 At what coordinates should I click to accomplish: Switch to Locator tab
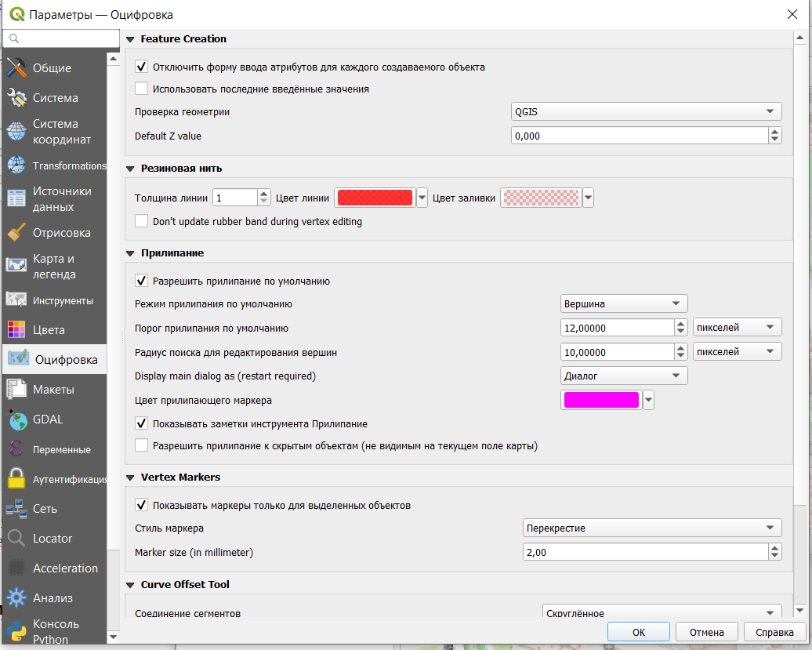click(54, 539)
